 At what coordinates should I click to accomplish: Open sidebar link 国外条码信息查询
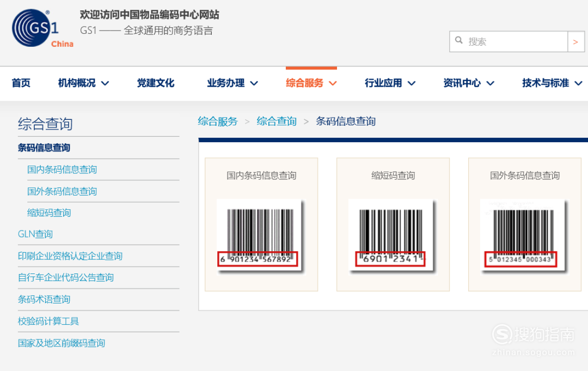[x=62, y=191]
